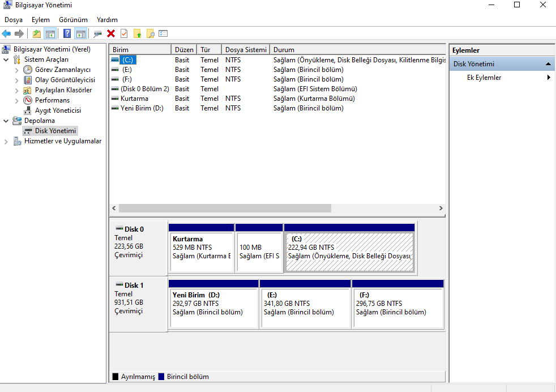
Task: Select Disk Yönetimi in the tree
Action: 55,131
